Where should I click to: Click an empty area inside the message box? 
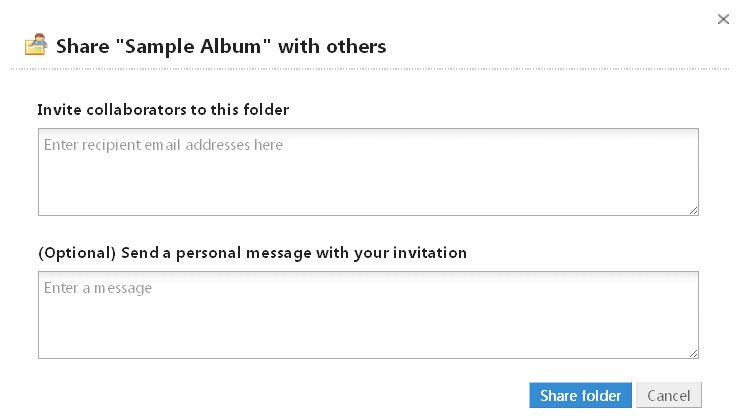coord(368,329)
